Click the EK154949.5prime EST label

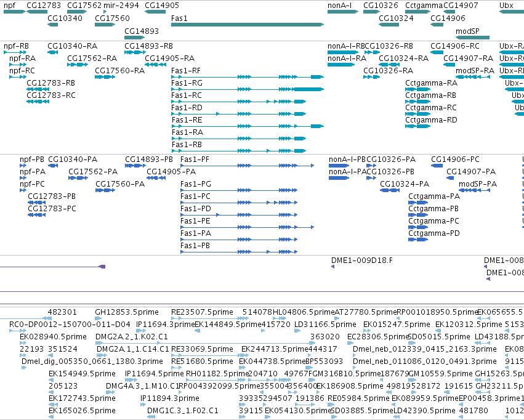[x=83, y=374]
